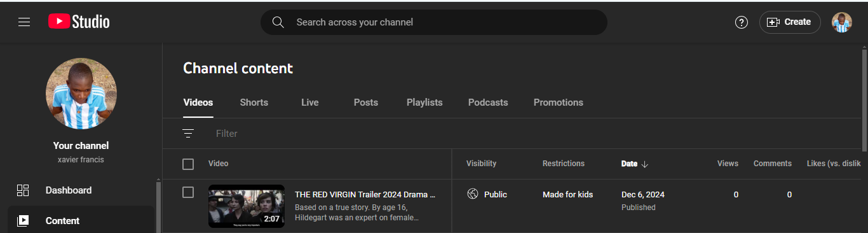868x233 pixels.
Task: Open THE RED VIRGIN video thumbnail
Action: (247, 206)
